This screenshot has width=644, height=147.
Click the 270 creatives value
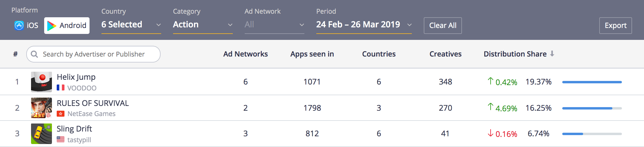coord(445,108)
